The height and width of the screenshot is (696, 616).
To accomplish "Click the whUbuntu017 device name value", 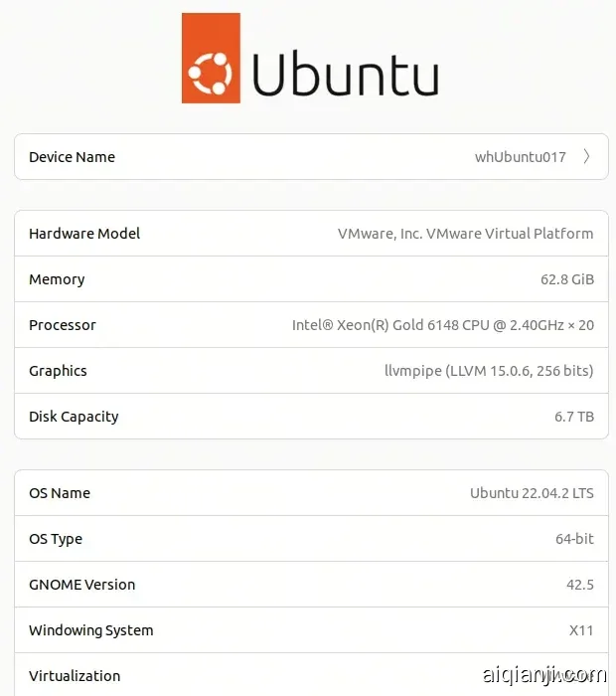I will point(520,157).
